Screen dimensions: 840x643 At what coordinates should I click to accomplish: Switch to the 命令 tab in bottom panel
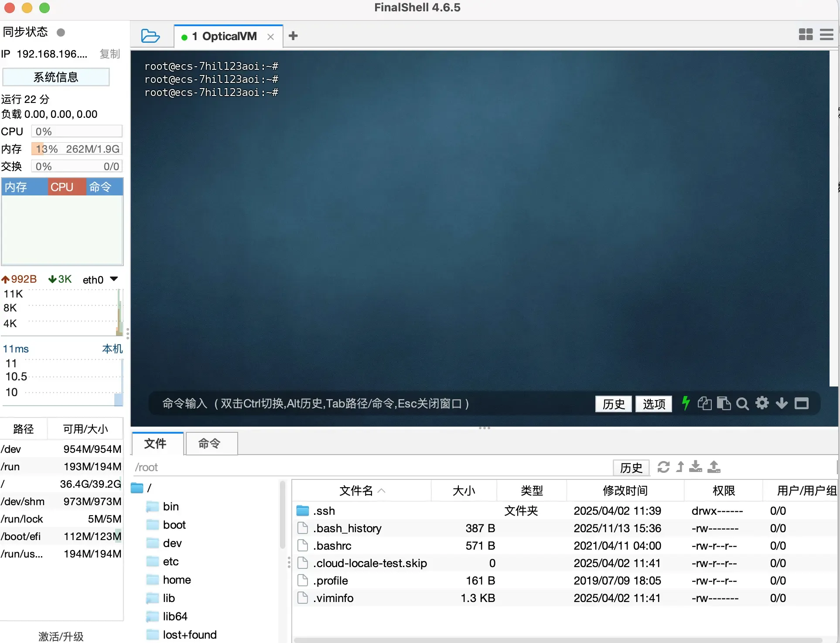click(x=211, y=443)
